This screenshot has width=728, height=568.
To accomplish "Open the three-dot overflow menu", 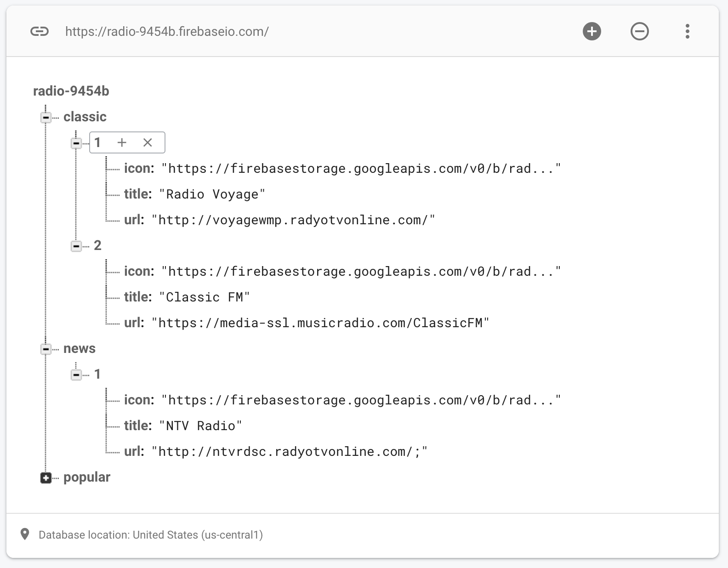I will click(687, 31).
